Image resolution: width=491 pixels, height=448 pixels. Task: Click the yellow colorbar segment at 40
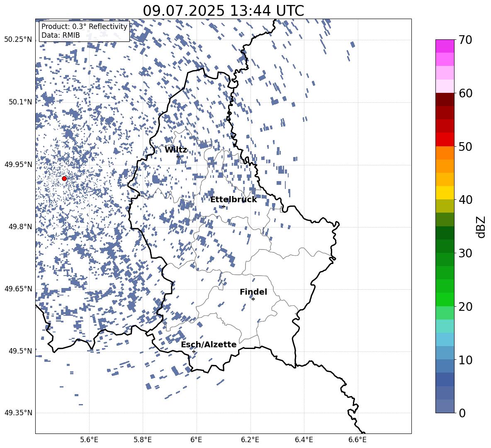[445, 193]
